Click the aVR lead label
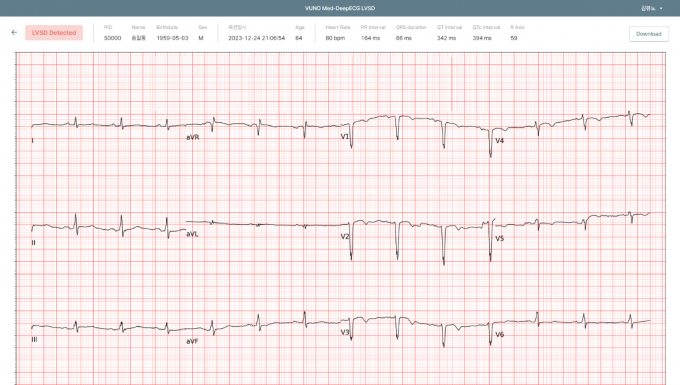The height and width of the screenshot is (385, 680). click(x=193, y=137)
